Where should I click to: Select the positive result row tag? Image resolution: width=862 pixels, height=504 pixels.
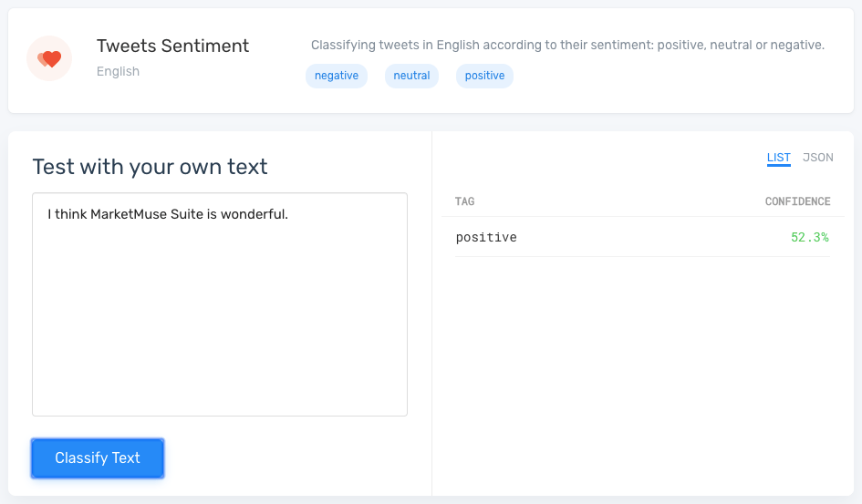tap(486, 237)
